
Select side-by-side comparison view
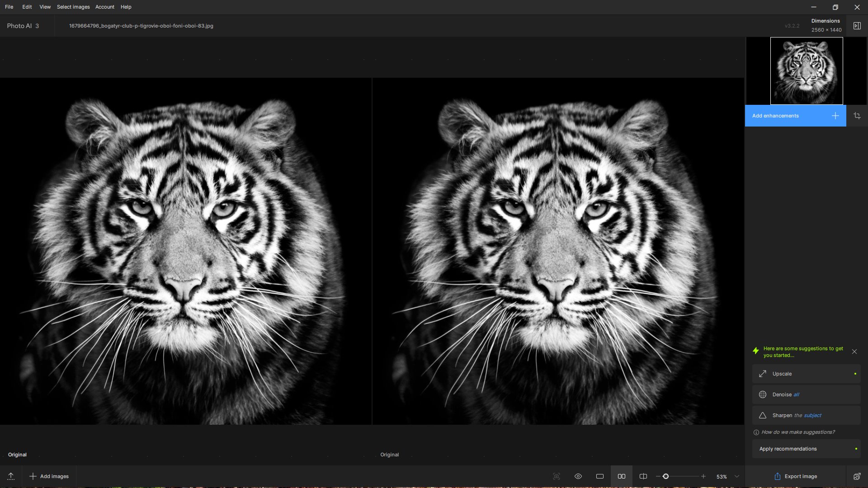click(622, 476)
